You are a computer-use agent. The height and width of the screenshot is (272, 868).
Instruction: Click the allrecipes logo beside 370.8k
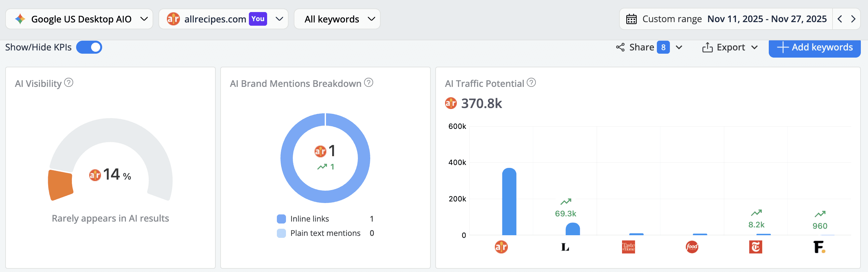pyautogui.click(x=451, y=103)
